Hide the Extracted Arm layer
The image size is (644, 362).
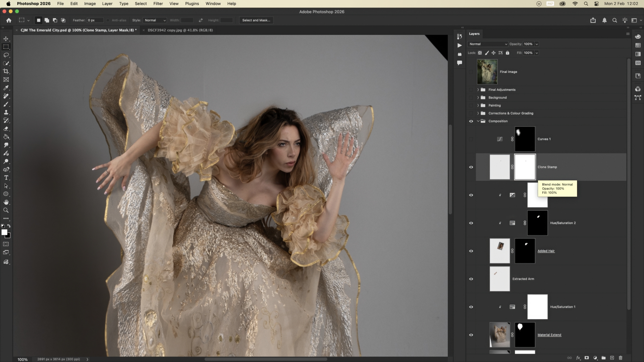point(471,279)
